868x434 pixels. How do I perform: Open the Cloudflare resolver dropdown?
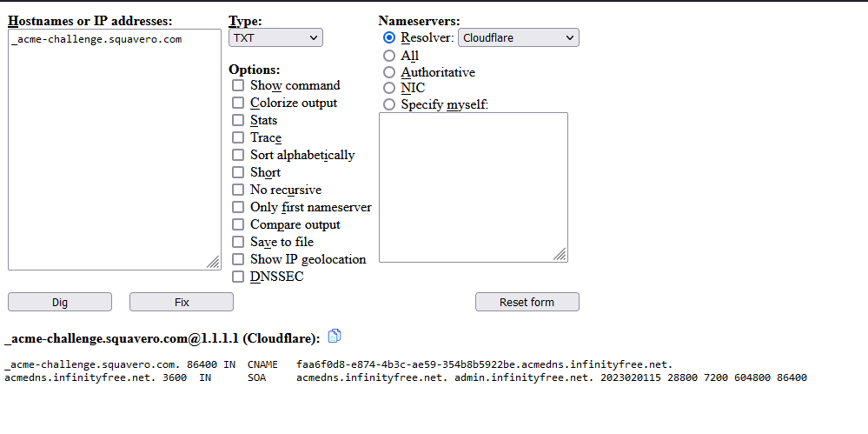pyautogui.click(x=519, y=37)
